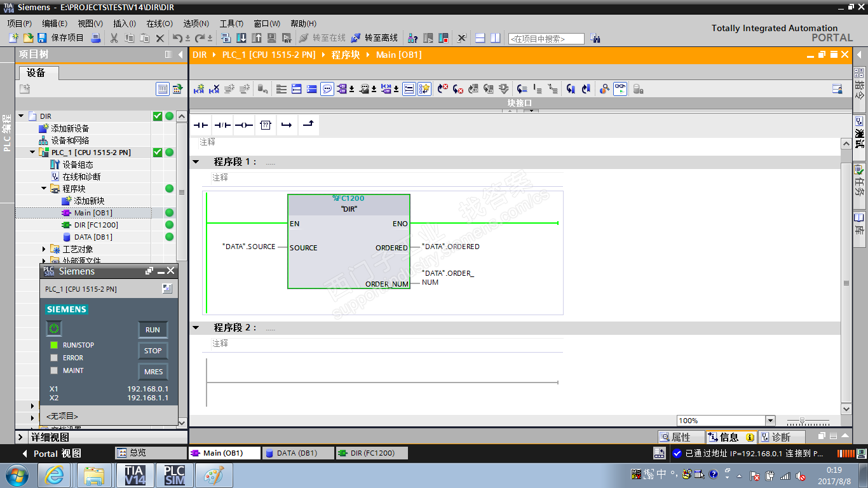Switch to DATA (DB1) editor tab
868x488 pixels.
pos(299,453)
